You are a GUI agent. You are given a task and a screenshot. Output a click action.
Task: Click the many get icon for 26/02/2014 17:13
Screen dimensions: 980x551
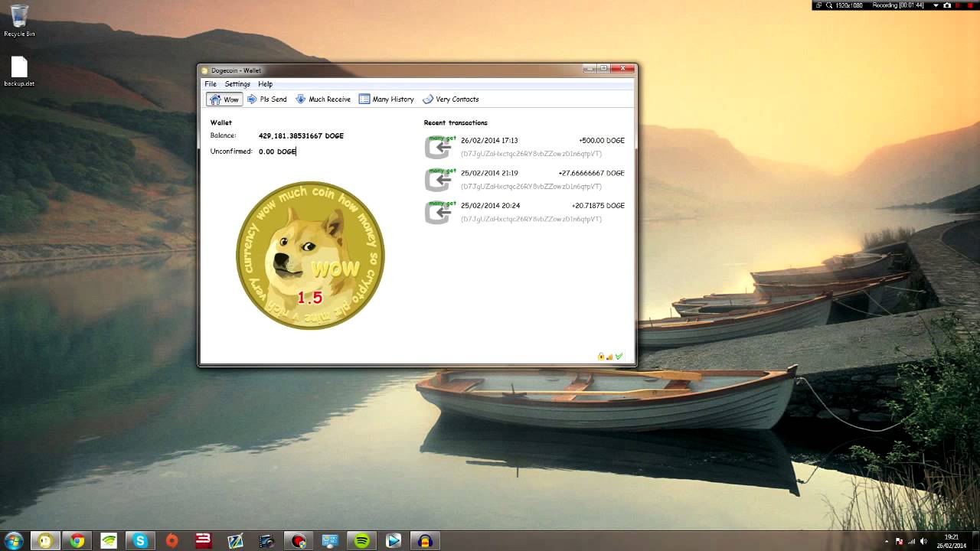pos(440,147)
